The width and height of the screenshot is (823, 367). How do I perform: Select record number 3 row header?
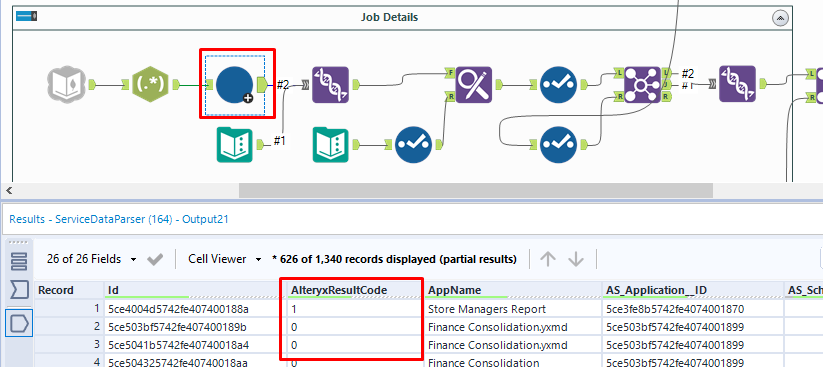tap(69, 345)
